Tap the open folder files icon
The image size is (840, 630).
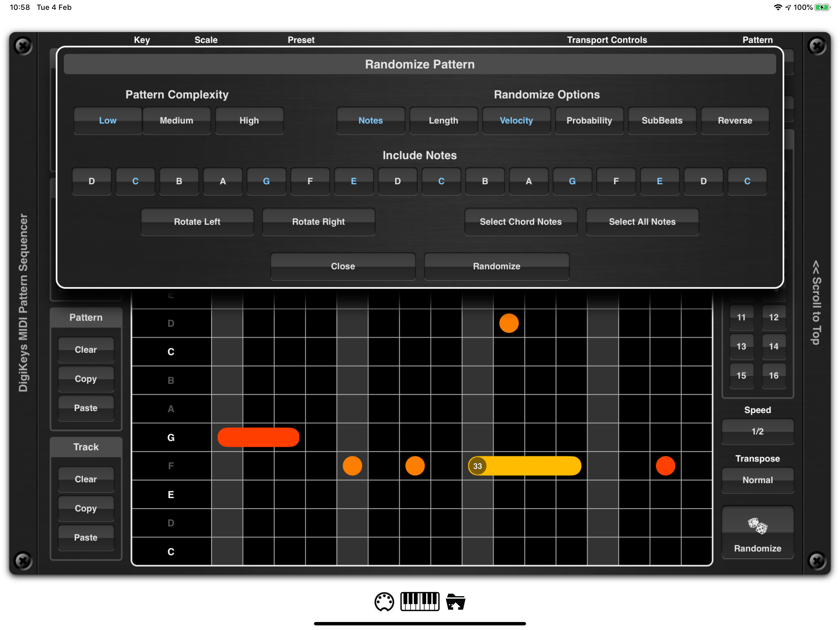tap(455, 601)
